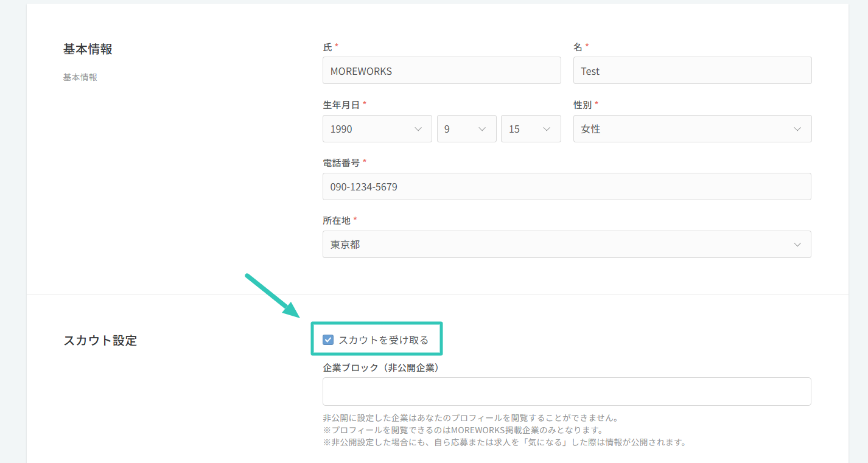Image resolution: width=868 pixels, height=463 pixels.
Task: Open the 性別 dropdown showing 女性
Action: (x=692, y=129)
